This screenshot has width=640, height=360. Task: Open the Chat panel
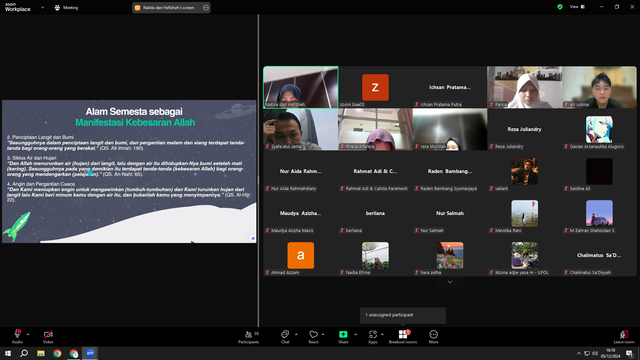click(x=285, y=336)
